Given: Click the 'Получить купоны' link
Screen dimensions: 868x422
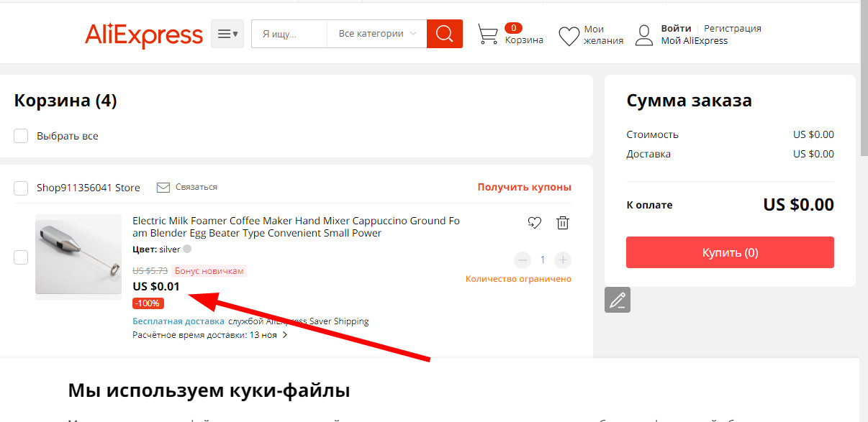Looking at the screenshot, I should coord(524,187).
